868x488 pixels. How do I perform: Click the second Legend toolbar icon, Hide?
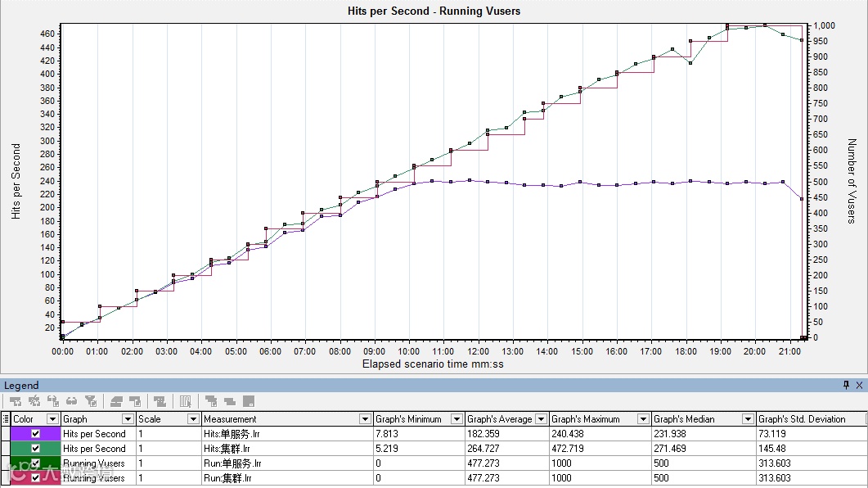(34, 401)
